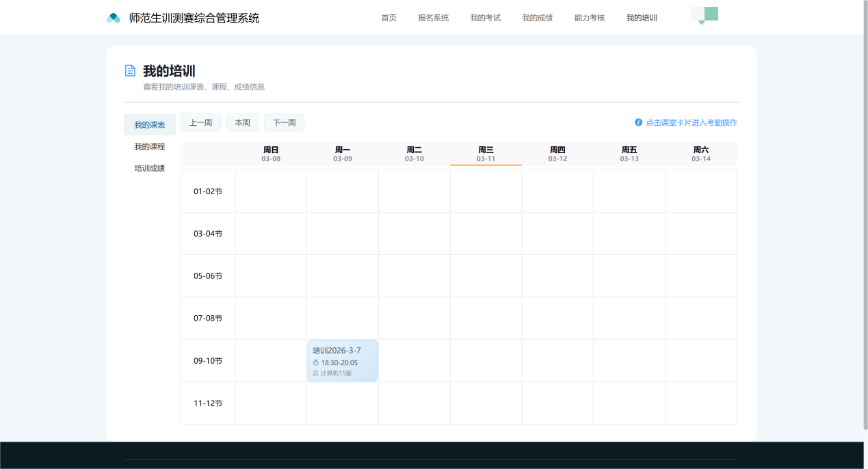Image resolution: width=868 pixels, height=469 pixels.
Task: Click the 周日 03-08 column header
Action: tap(271, 154)
